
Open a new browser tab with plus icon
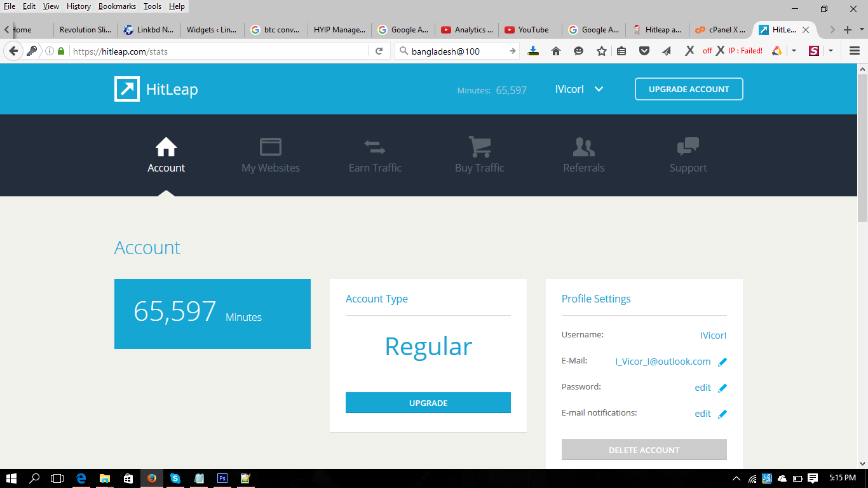point(848,30)
